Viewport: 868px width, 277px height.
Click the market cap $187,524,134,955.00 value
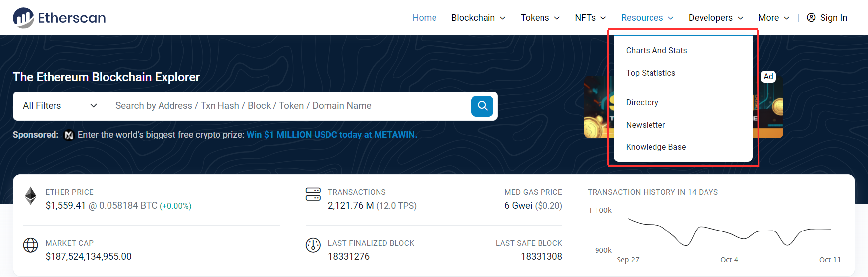click(x=88, y=257)
